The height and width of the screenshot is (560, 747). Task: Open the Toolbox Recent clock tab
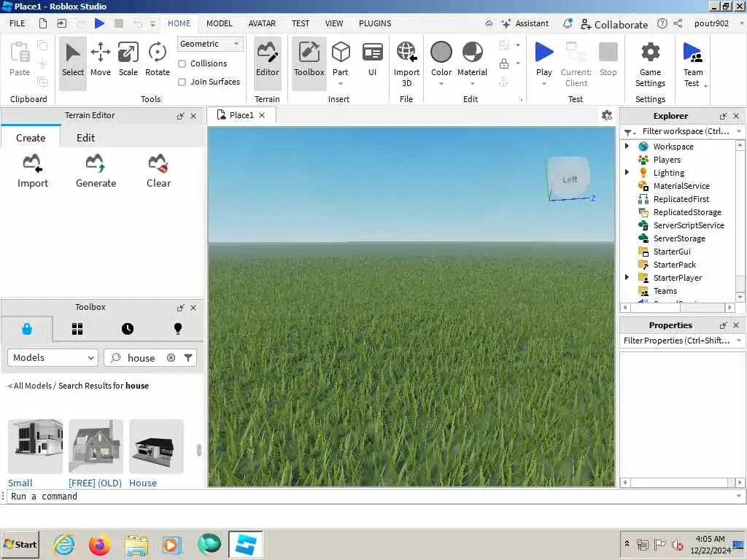pos(128,329)
